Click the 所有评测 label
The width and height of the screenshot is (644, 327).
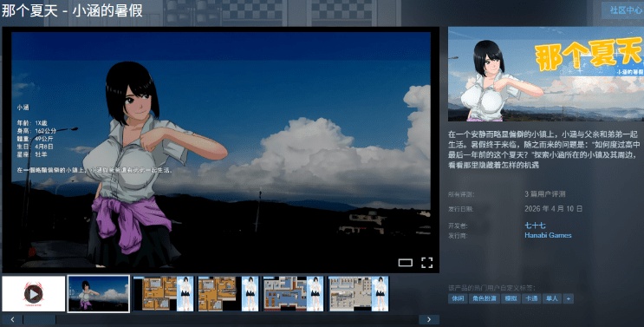tap(460, 194)
